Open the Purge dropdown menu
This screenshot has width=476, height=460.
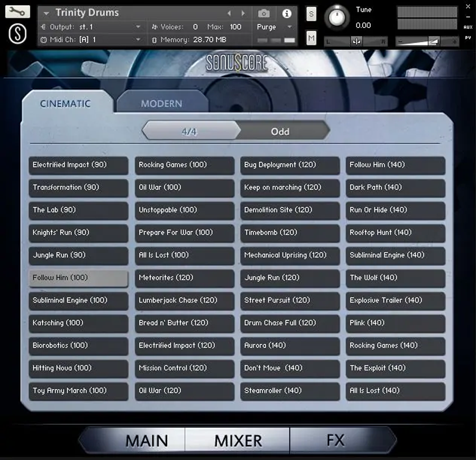pyautogui.click(x=274, y=27)
